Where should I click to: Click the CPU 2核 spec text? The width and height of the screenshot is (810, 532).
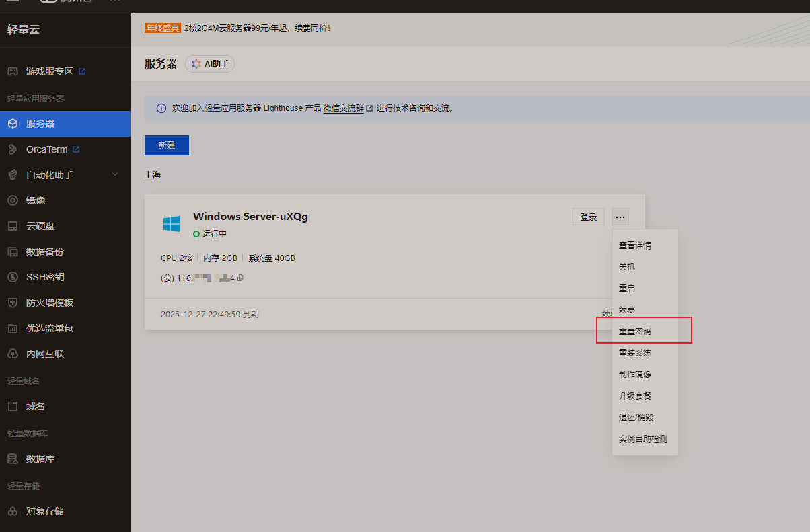pos(176,258)
